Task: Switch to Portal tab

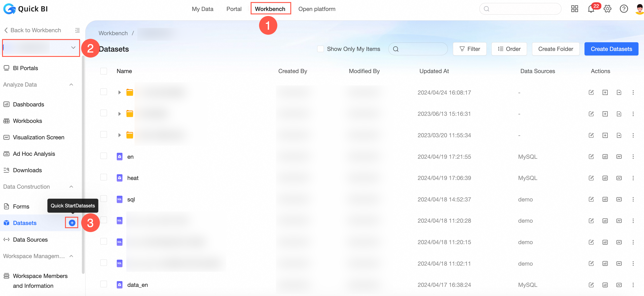Action: (234, 9)
